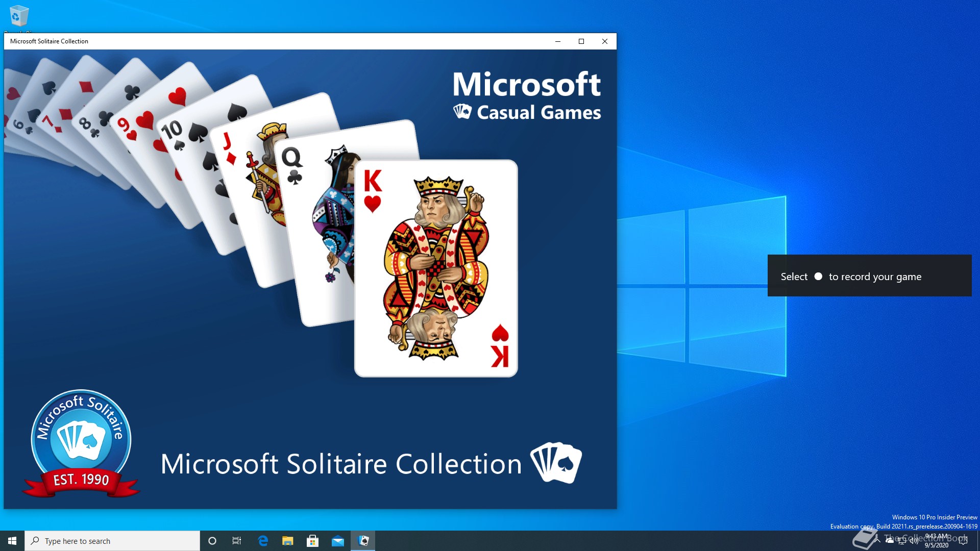
Task: Expand the hidden system tray icons
Action: coord(877,541)
